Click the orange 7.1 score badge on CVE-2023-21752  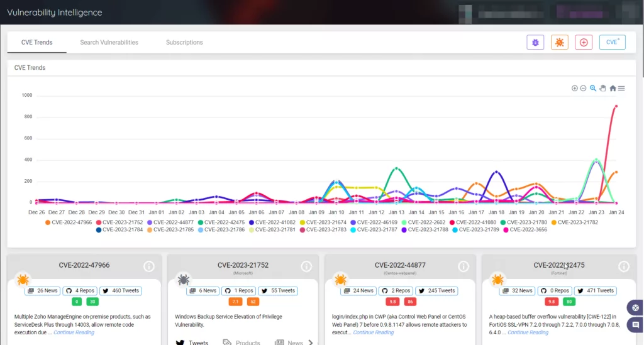[x=235, y=302]
